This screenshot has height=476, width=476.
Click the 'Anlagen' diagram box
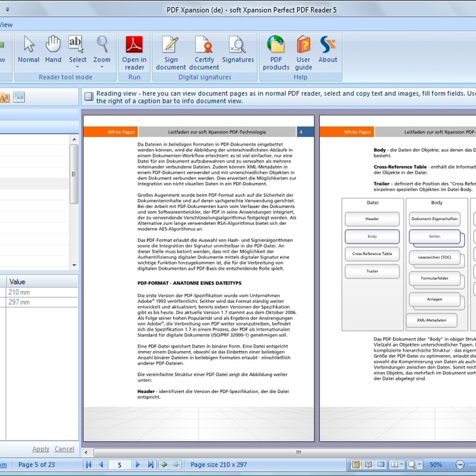tap(435, 299)
